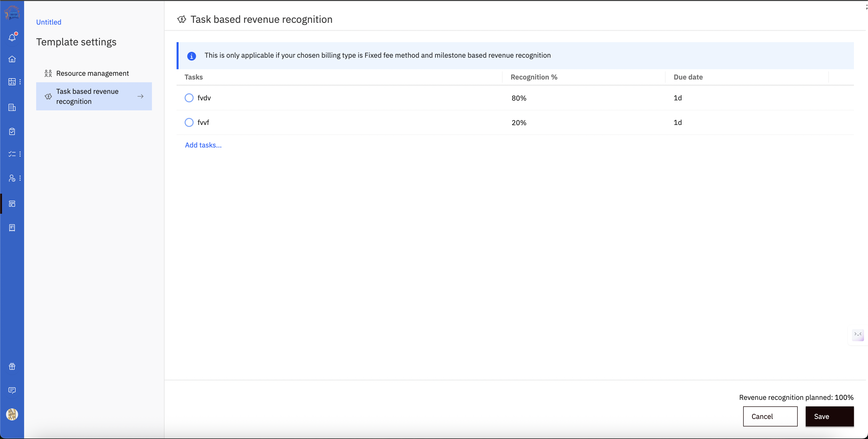Click the Save button
This screenshot has width=868, height=439.
(829, 416)
